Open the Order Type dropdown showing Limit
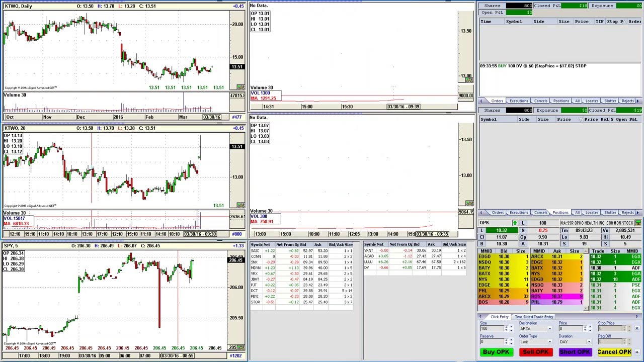 pos(549,342)
